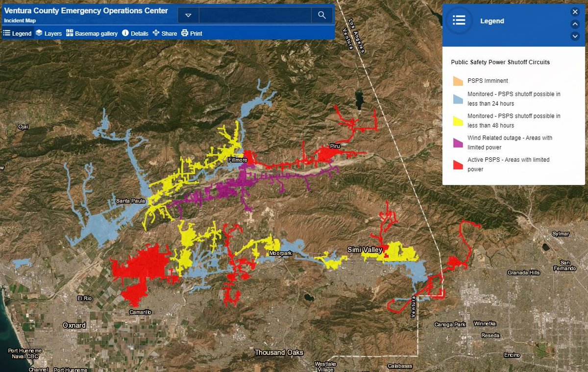Image resolution: width=588 pixels, height=372 pixels.
Task: Click the yellow 48 hours legend swatch
Action: click(458, 121)
